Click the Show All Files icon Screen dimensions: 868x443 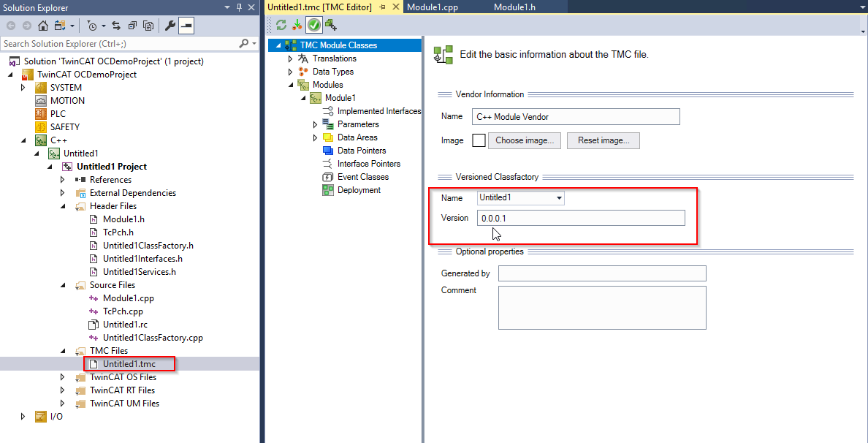(x=148, y=26)
